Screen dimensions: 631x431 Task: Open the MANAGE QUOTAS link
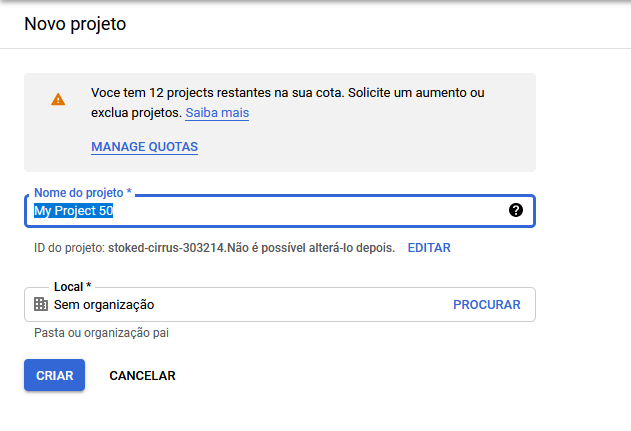[144, 146]
